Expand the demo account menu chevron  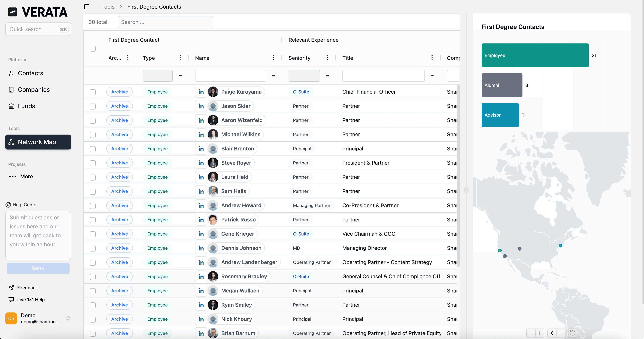[68, 318]
